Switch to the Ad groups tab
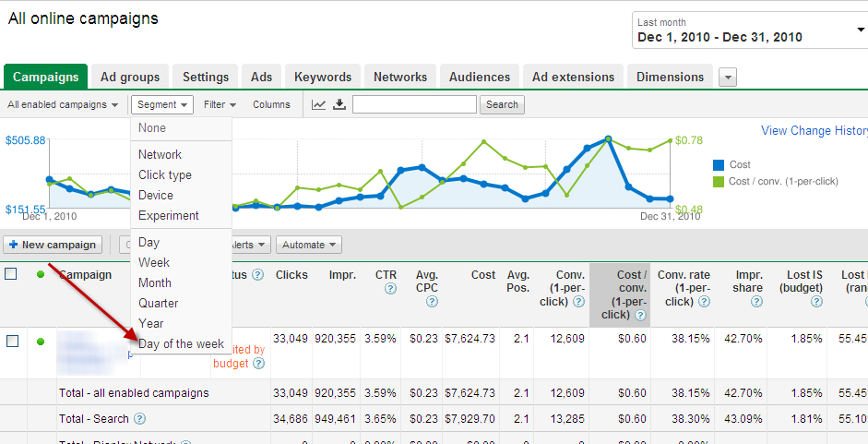The image size is (868, 444). [x=130, y=77]
